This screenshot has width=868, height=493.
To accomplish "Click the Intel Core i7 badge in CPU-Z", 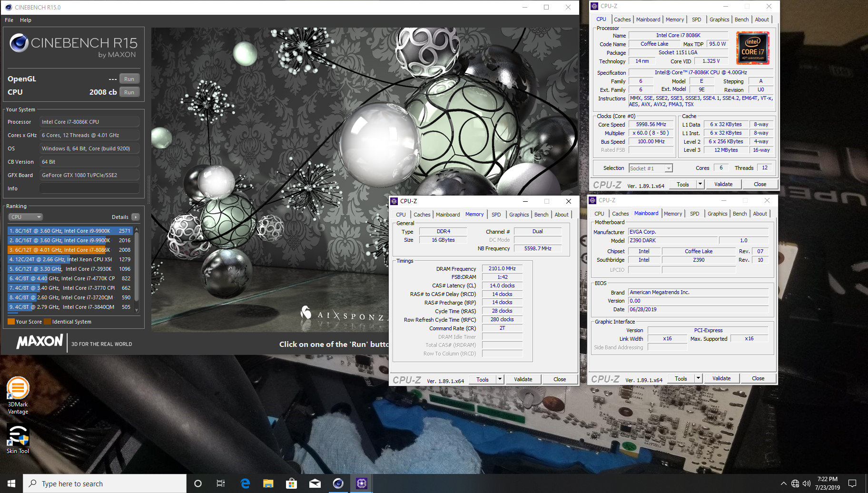I will (x=753, y=48).
